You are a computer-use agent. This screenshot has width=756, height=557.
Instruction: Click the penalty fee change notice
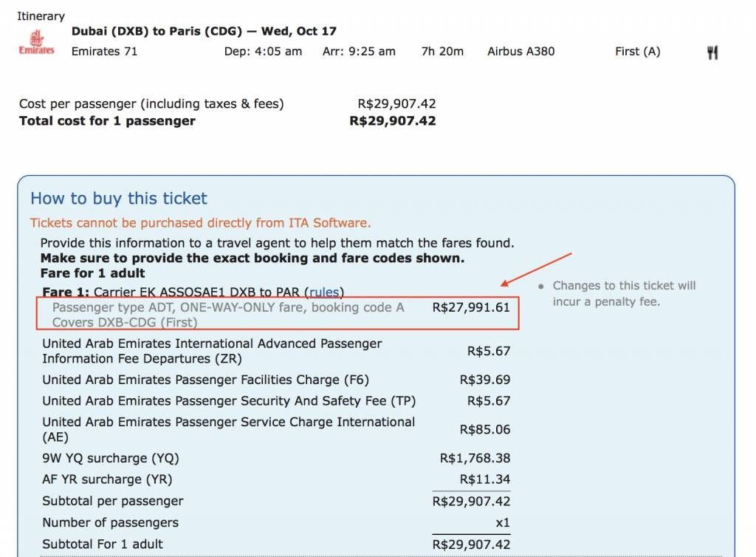point(624,293)
